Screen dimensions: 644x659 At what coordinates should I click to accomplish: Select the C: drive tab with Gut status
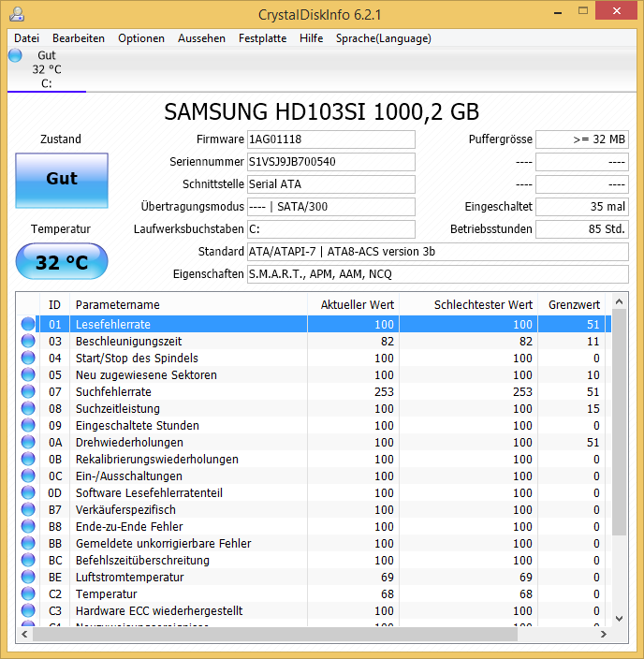point(47,69)
